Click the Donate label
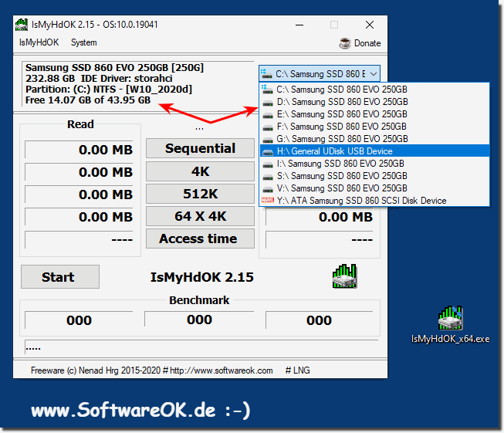The height and width of the screenshot is (433, 504). (367, 43)
